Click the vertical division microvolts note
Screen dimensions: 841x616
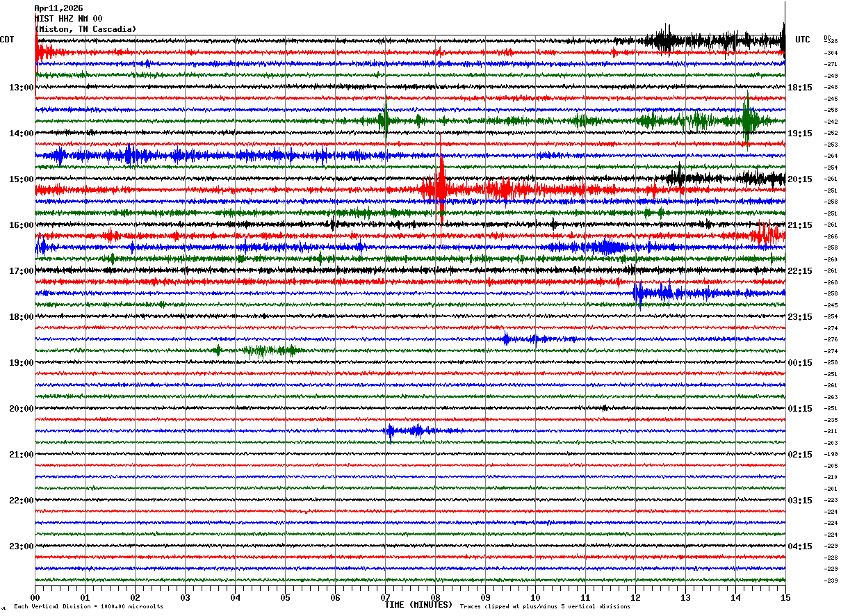88,606
